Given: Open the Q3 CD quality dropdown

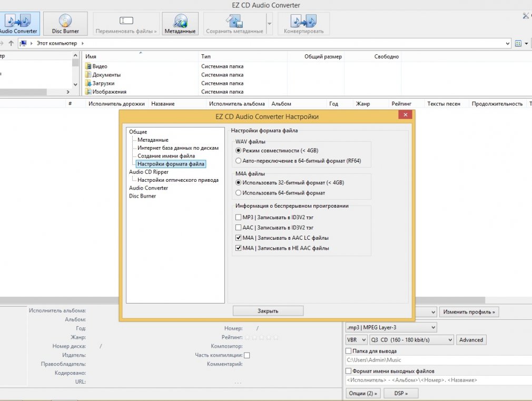Looking at the screenshot, I should (411, 340).
